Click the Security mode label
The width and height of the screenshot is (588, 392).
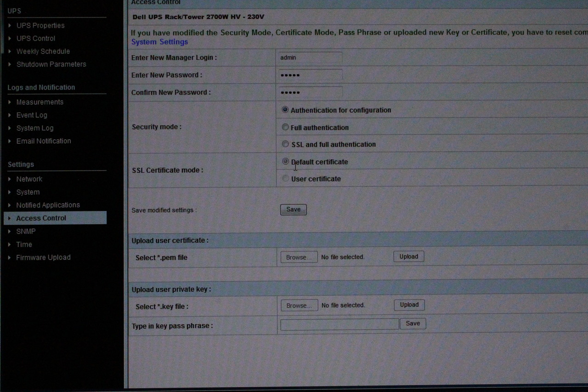coord(157,127)
